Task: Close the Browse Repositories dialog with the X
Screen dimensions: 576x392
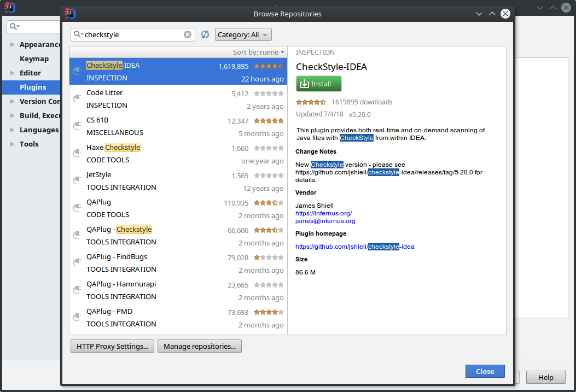Action: click(x=505, y=14)
